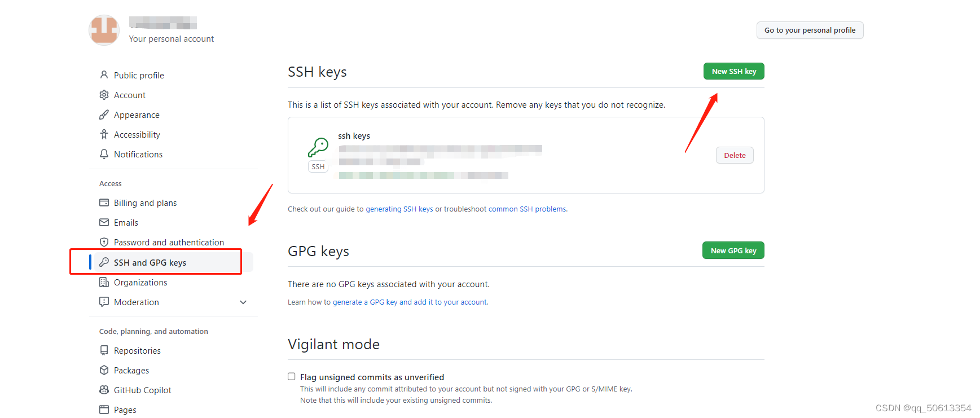980x418 pixels.
Task: Select the Public profile person icon
Action: click(x=104, y=74)
